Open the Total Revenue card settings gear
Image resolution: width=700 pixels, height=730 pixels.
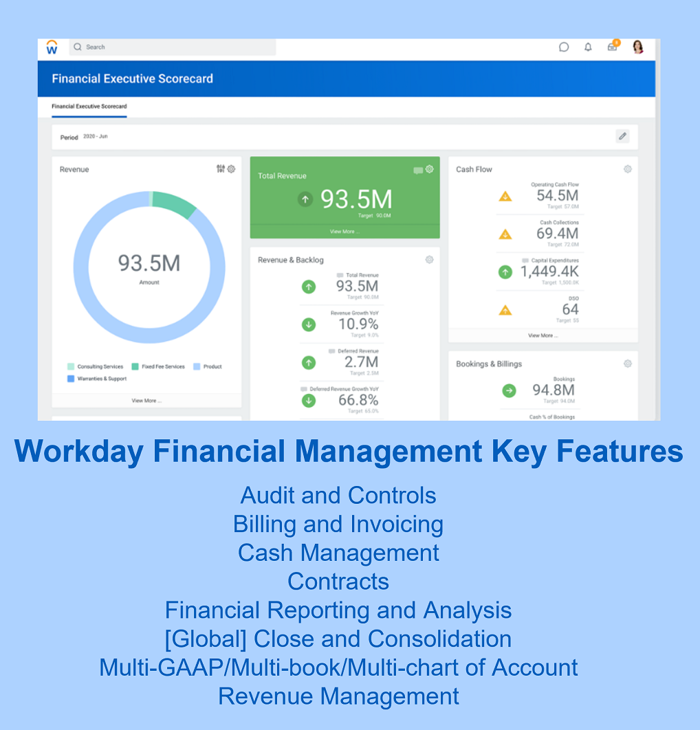point(429,169)
